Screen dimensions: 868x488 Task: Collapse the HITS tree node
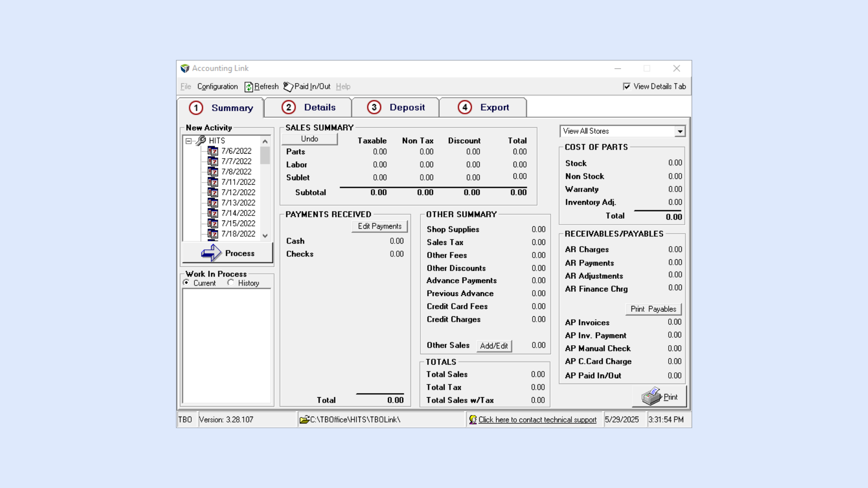click(x=189, y=141)
